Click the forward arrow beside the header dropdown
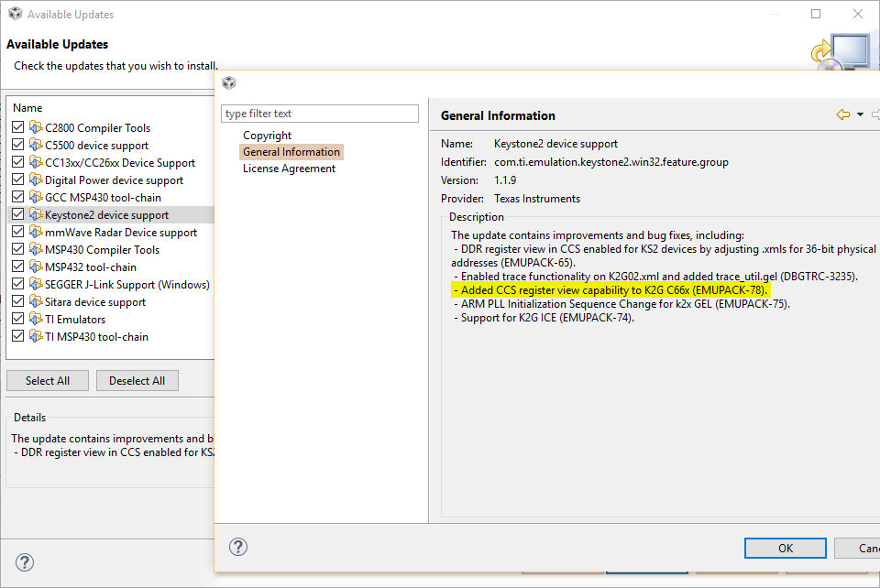The image size is (880, 588). [876, 114]
